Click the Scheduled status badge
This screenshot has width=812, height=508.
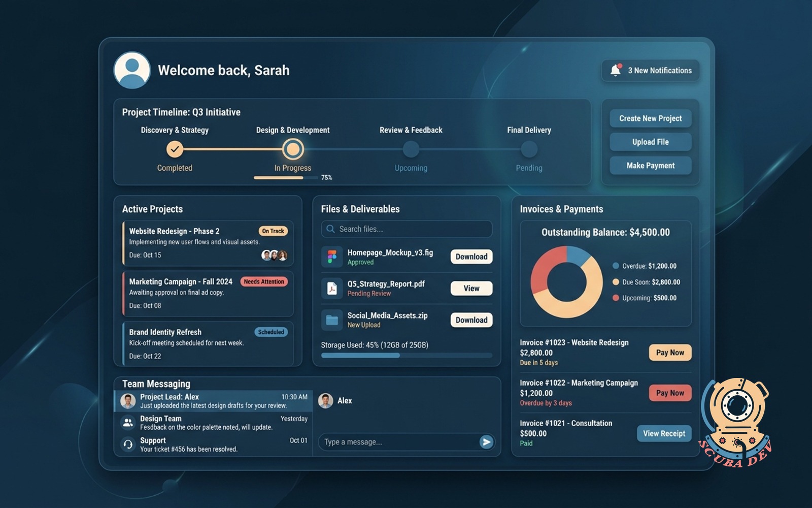coord(271,332)
